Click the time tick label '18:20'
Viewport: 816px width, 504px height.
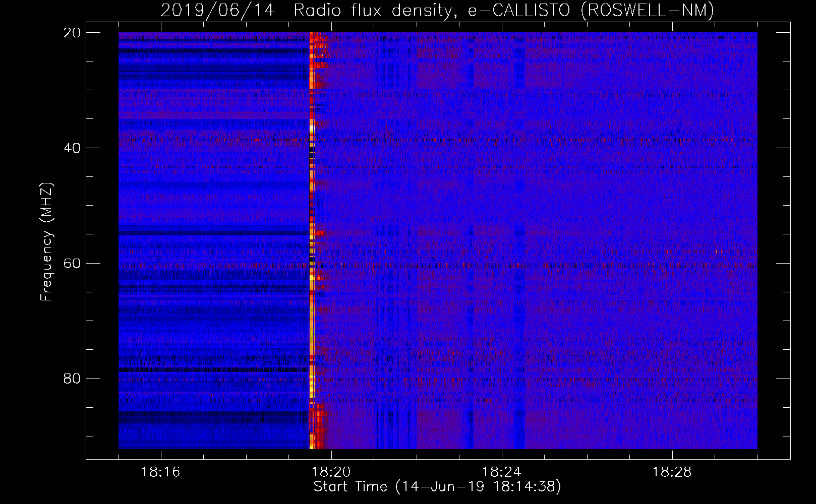click(331, 472)
